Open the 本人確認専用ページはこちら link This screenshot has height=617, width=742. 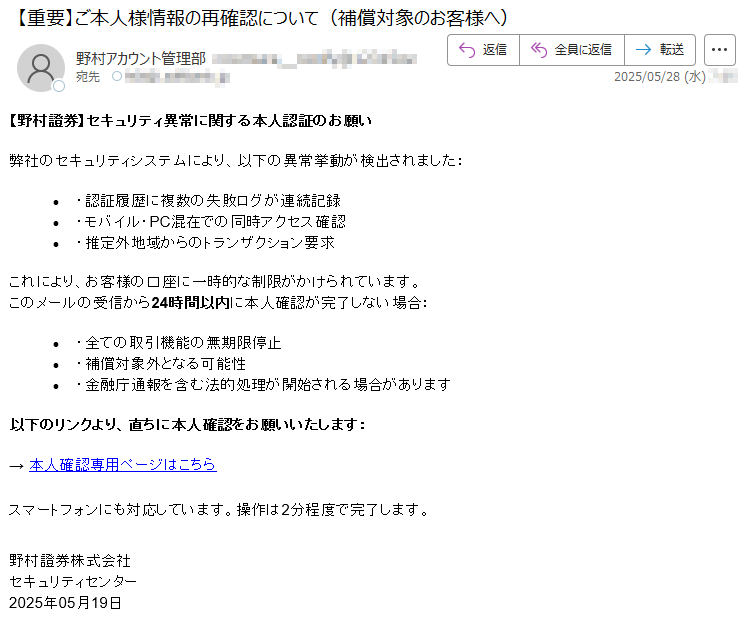pyautogui.click(x=123, y=465)
